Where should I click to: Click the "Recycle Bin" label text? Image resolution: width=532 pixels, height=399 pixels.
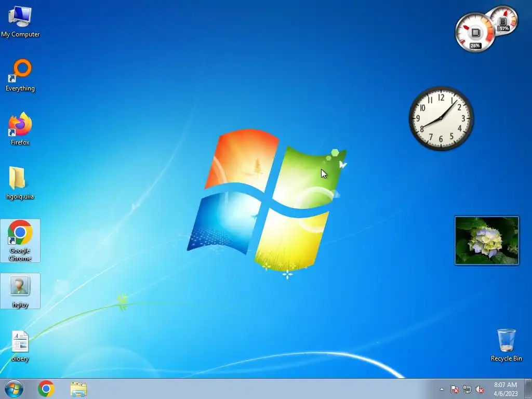tap(506, 358)
